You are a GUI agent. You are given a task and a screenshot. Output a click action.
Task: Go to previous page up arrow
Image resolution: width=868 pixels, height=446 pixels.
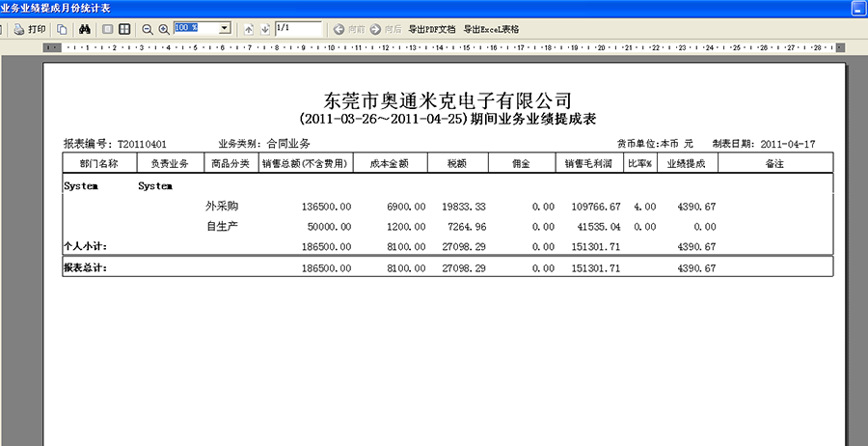(249, 29)
